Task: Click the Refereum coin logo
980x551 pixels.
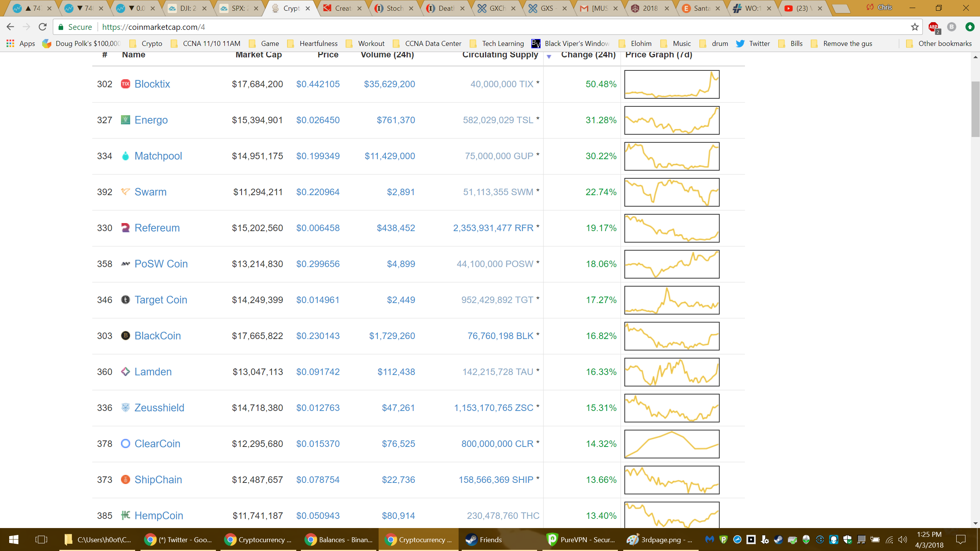Action: (125, 228)
